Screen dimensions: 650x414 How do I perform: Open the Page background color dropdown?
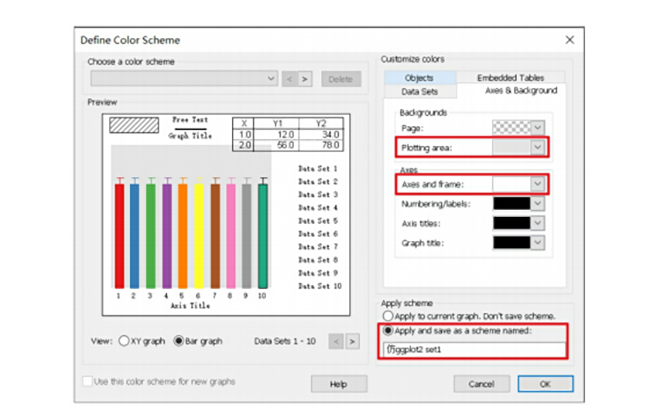coord(538,128)
